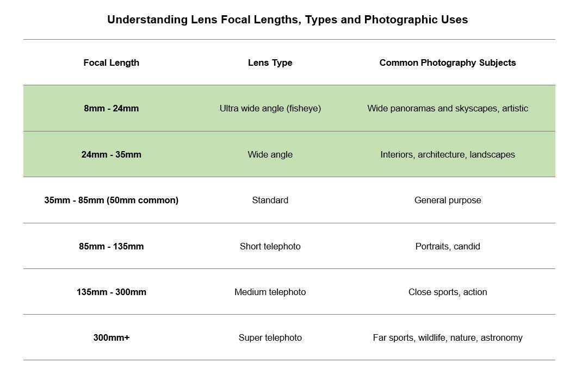Select the Standard lens type cell
588x388 pixels.
270,200
